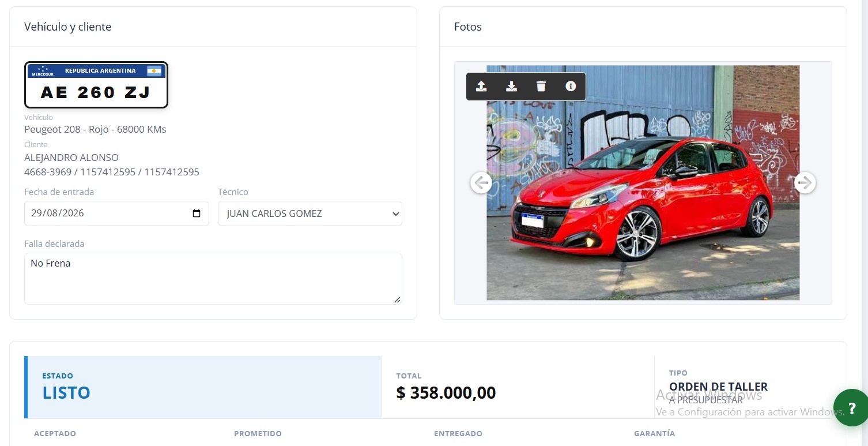Image resolution: width=868 pixels, height=446 pixels.
Task: Click ORDEN DE TALLER type label
Action: (718, 387)
